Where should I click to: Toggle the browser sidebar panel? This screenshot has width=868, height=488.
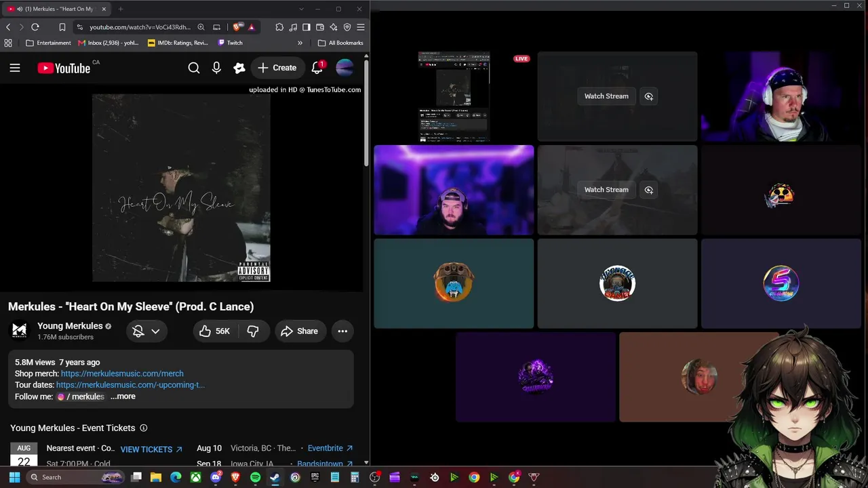(x=307, y=27)
